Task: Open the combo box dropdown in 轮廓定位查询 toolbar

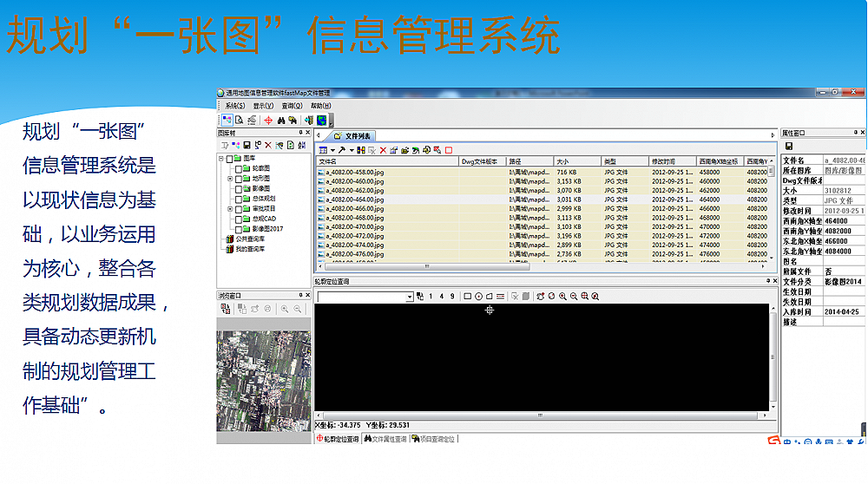Action: point(410,297)
